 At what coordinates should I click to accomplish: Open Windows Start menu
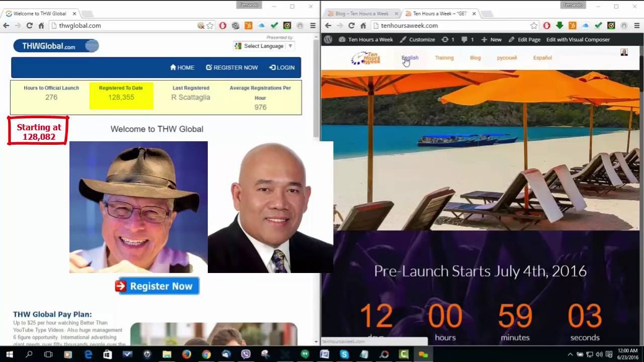click(x=10, y=354)
